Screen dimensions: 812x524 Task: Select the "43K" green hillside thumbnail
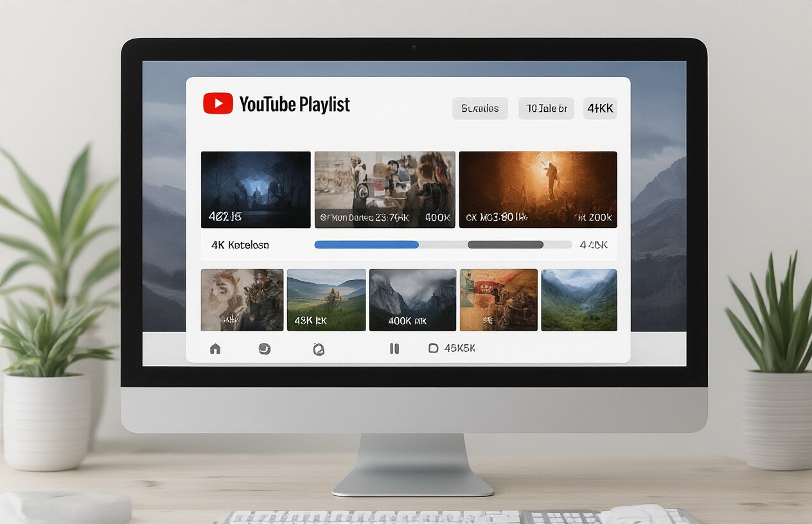tap(326, 300)
